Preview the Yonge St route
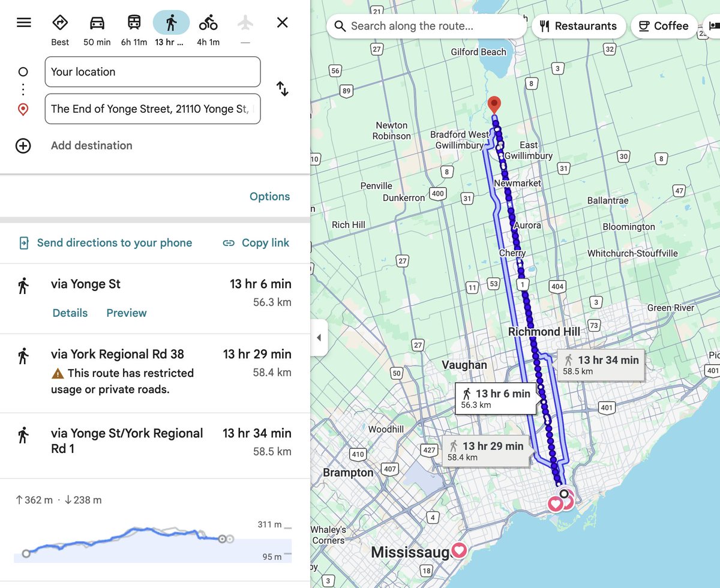 (127, 313)
